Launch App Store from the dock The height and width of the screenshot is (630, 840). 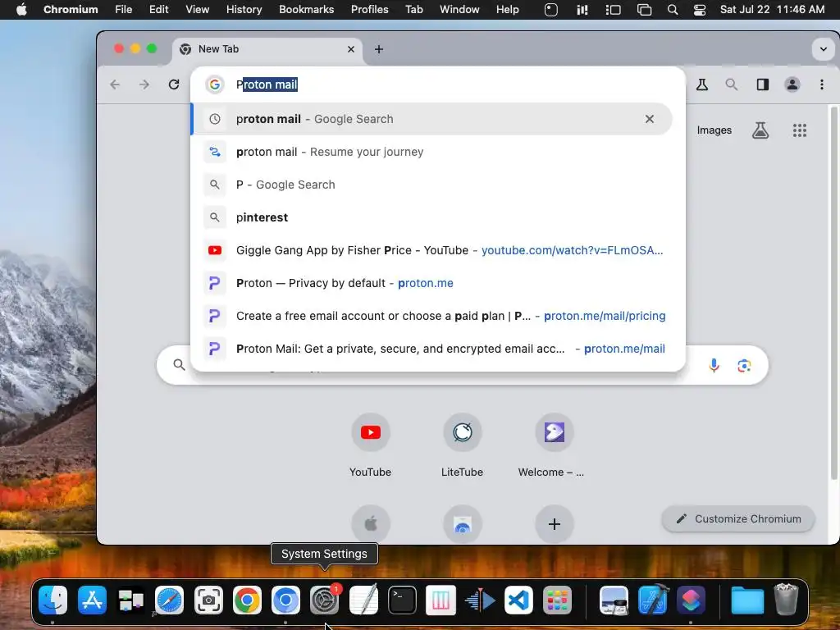[x=92, y=600]
